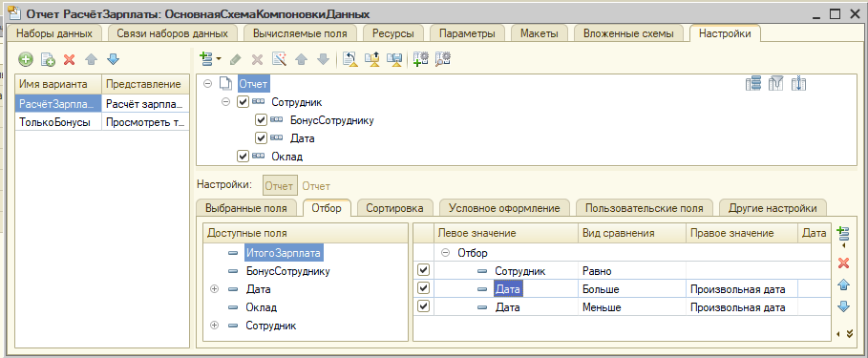Image resolution: width=868 pixels, height=358 pixels.
Task: Switch to the Вложенные схемы tab
Action: pyautogui.click(x=628, y=33)
